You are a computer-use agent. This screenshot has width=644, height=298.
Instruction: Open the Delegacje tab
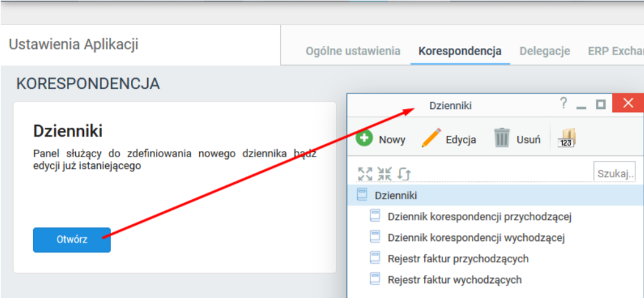click(544, 51)
